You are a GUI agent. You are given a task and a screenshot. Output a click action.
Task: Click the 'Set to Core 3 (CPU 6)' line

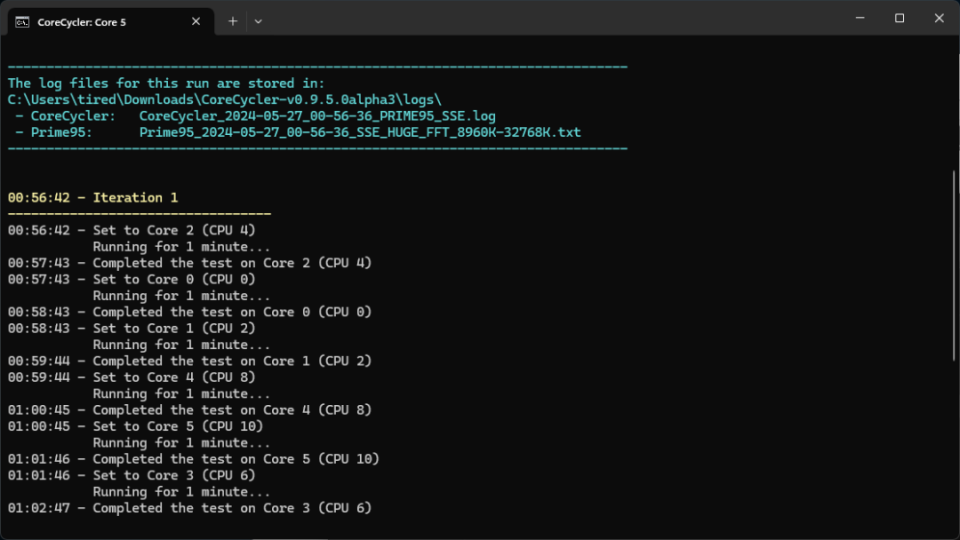point(174,475)
